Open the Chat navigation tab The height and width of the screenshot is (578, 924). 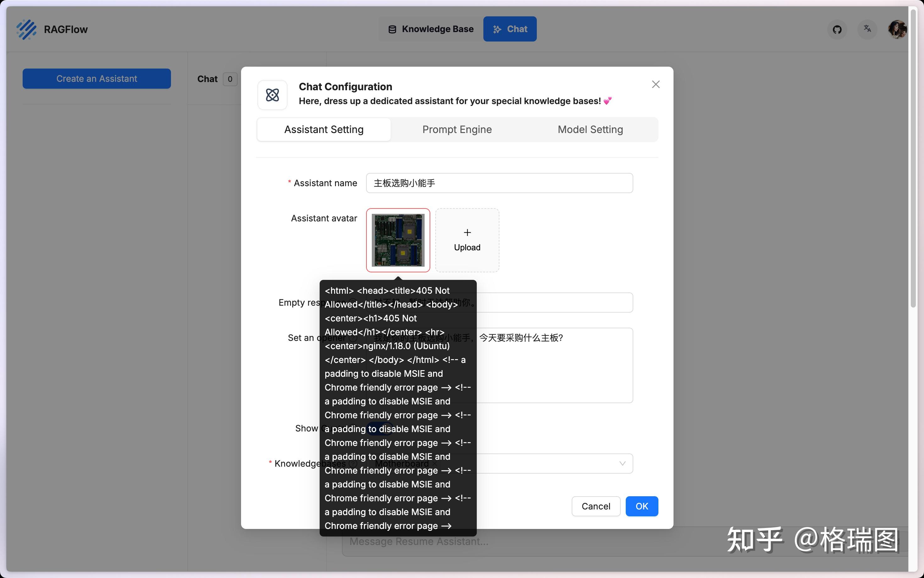pyautogui.click(x=509, y=29)
